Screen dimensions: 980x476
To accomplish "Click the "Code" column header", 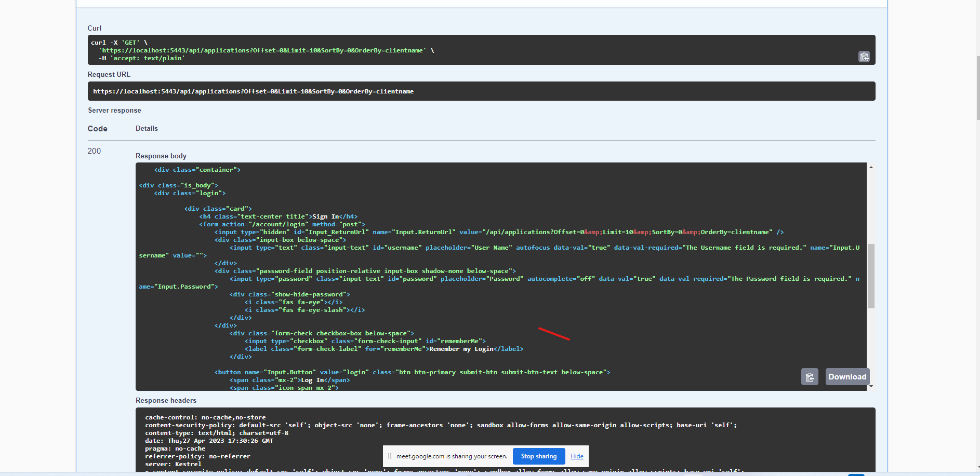I will pyautogui.click(x=97, y=129).
